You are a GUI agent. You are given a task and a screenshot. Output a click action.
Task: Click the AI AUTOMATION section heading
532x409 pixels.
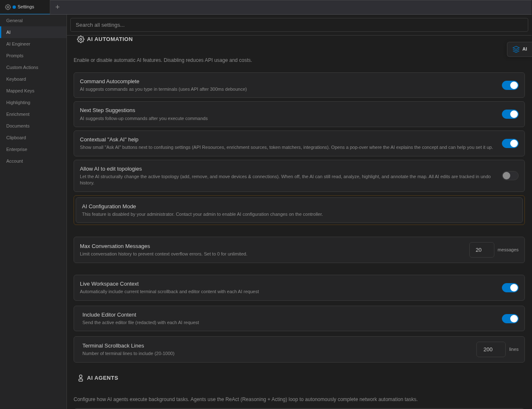[x=110, y=39]
